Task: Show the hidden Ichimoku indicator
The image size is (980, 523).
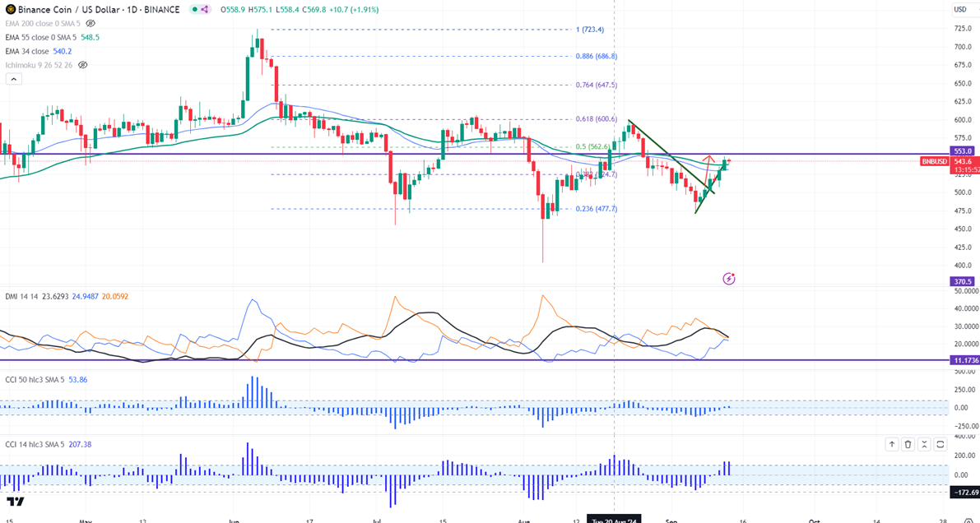Action: click(82, 64)
